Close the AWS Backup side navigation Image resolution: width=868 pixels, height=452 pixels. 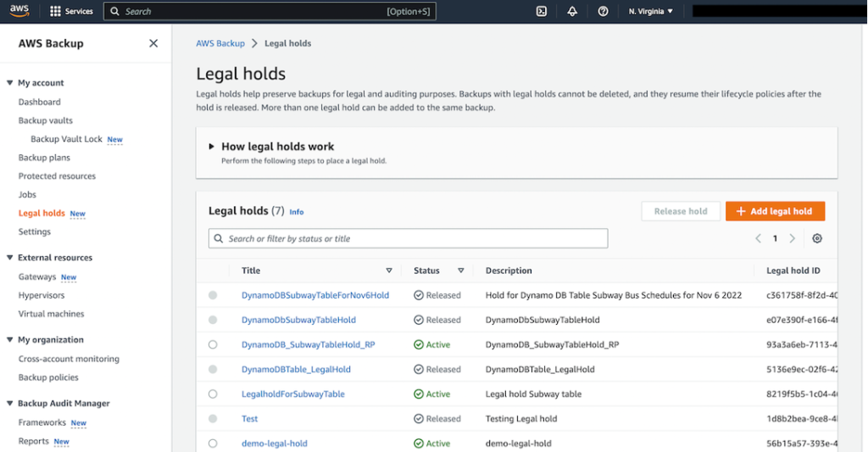[x=153, y=43]
